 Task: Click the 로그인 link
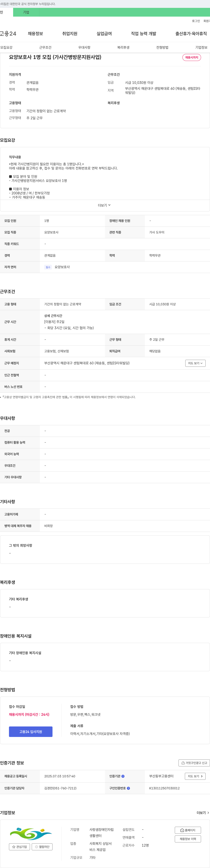point(196,21)
